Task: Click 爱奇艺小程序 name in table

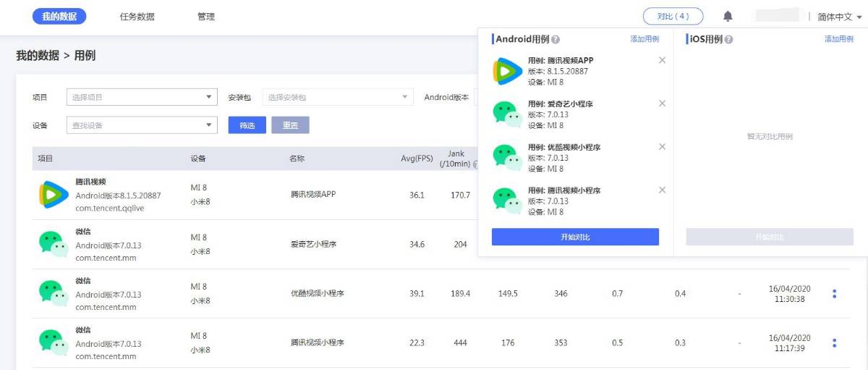Action: 313,244
